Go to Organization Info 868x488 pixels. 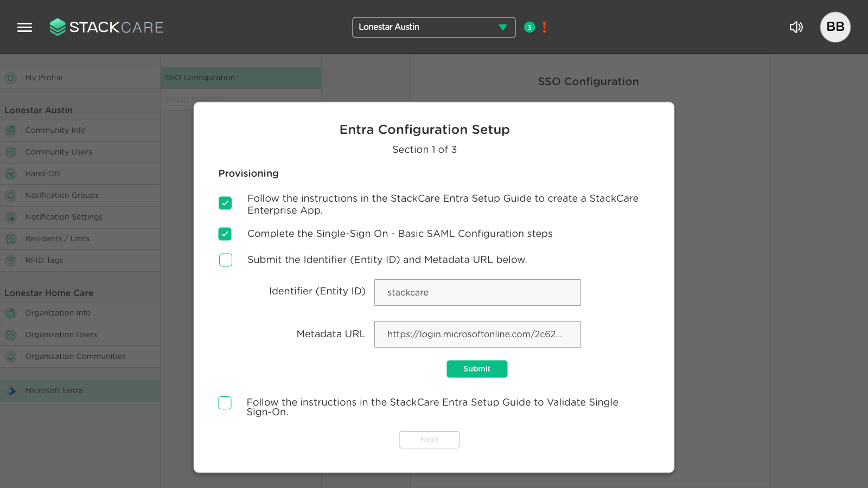coord(80,313)
